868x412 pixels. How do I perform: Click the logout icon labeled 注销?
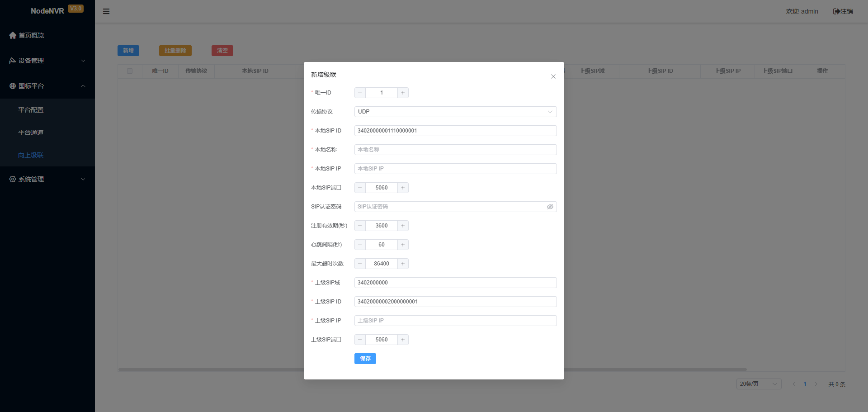[x=843, y=11]
